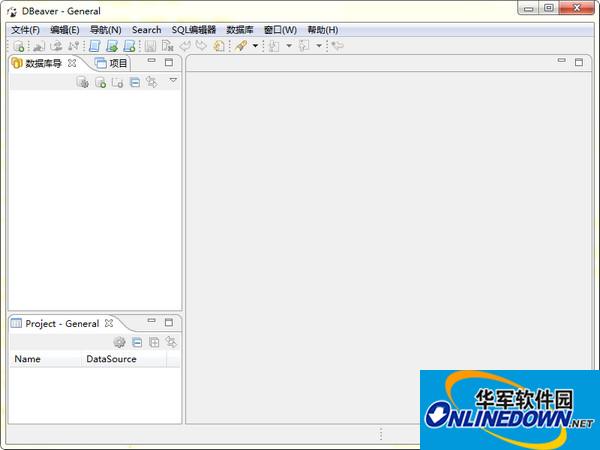This screenshot has height=450, width=600.
Task: Click the gear icon in the Project panel
Action: click(x=119, y=342)
